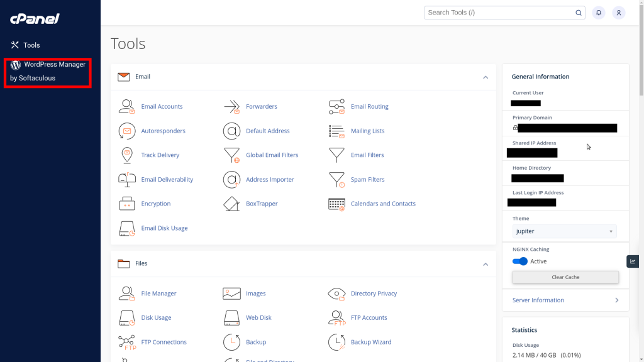Open the Encryption icon
The image size is (644, 362).
coord(126,204)
